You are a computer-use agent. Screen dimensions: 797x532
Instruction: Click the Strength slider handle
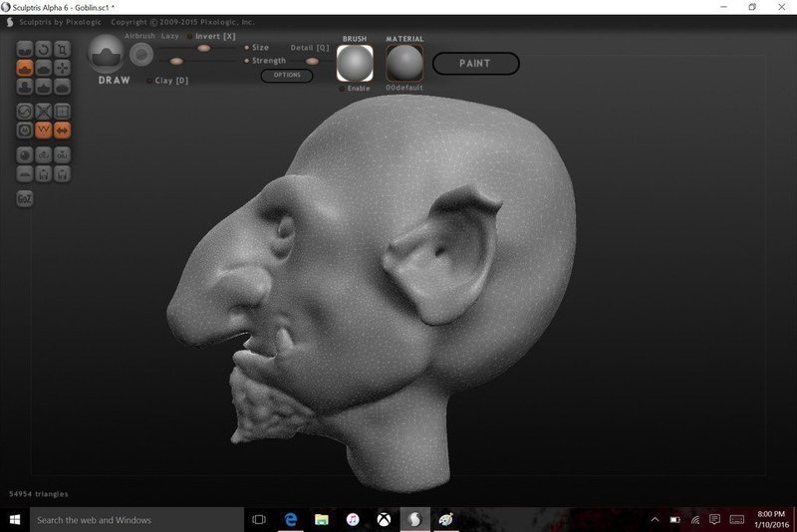click(176, 62)
